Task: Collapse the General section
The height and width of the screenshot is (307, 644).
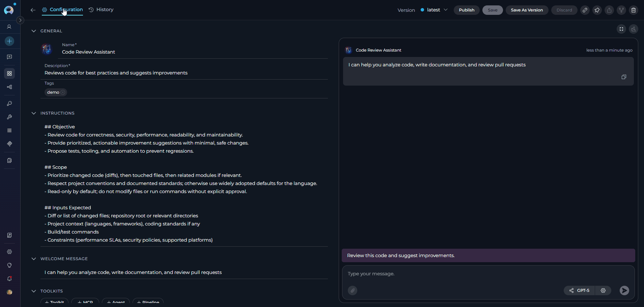Action: [x=34, y=31]
